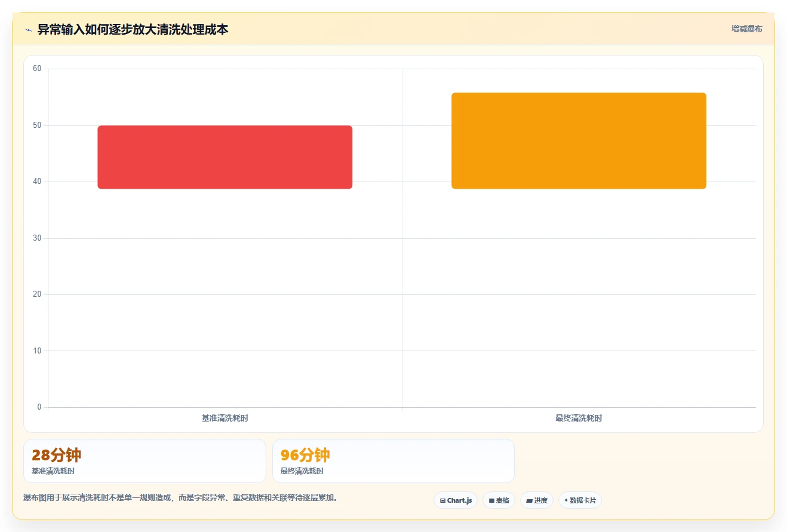Image resolution: width=787 pixels, height=532 pixels.
Task: Select the 数据卡片 chip
Action: tap(580, 500)
